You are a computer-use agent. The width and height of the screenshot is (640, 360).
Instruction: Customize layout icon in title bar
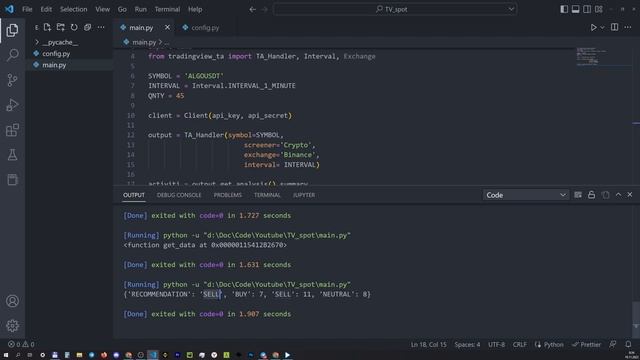click(599, 9)
